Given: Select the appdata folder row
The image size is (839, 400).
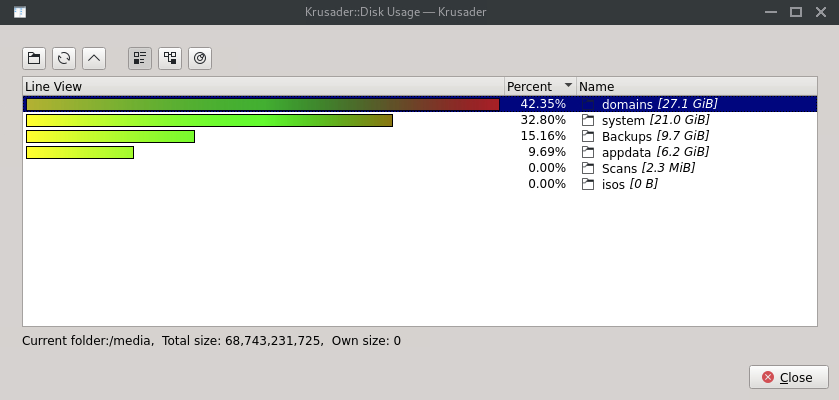Looking at the screenshot, I should tap(420, 152).
